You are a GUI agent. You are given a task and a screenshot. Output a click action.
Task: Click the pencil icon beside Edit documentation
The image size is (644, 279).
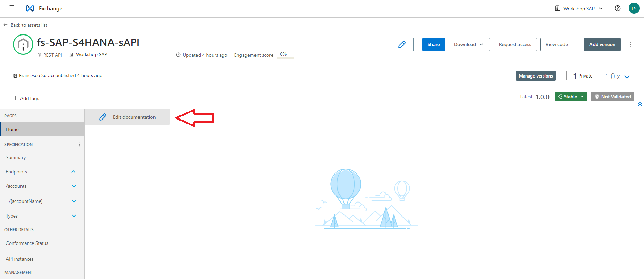103,117
